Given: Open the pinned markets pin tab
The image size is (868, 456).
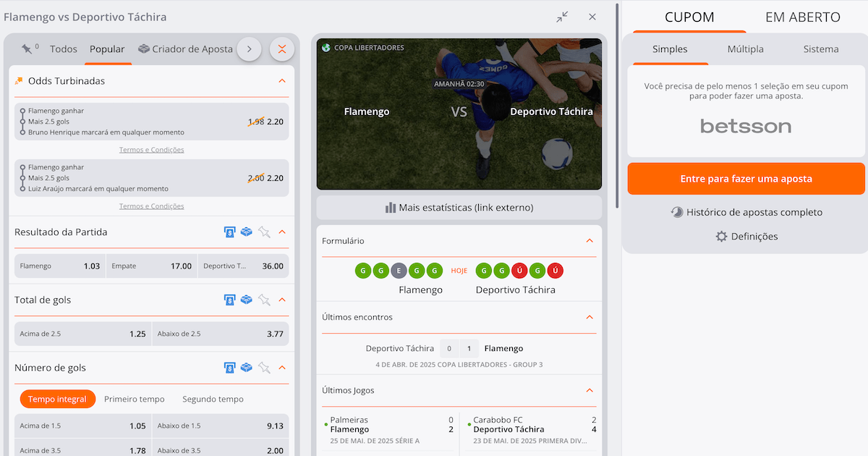Looking at the screenshot, I should 30,49.
